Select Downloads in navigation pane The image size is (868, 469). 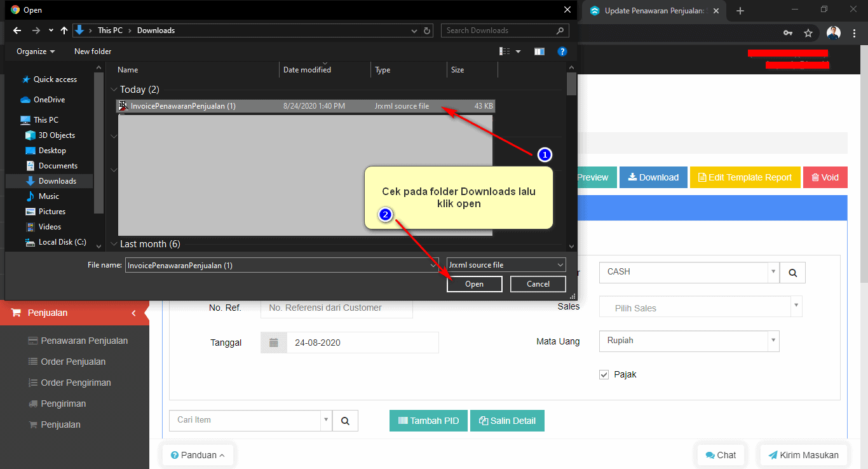coord(50,181)
